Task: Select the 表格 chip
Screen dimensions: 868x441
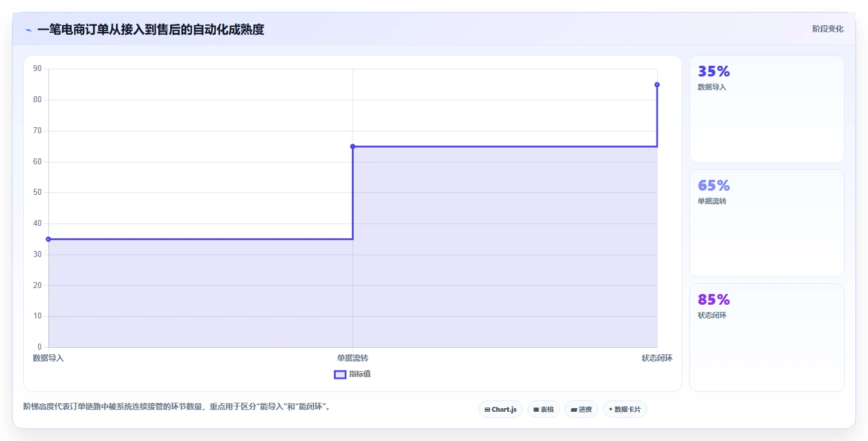Action: pyautogui.click(x=544, y=409)
